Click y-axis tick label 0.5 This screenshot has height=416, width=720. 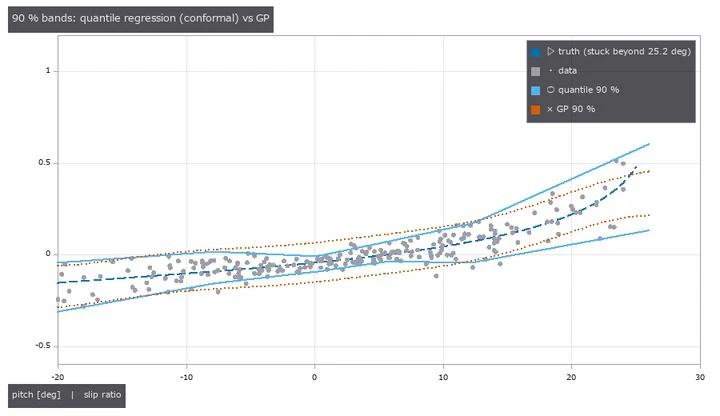click(45, 163)
